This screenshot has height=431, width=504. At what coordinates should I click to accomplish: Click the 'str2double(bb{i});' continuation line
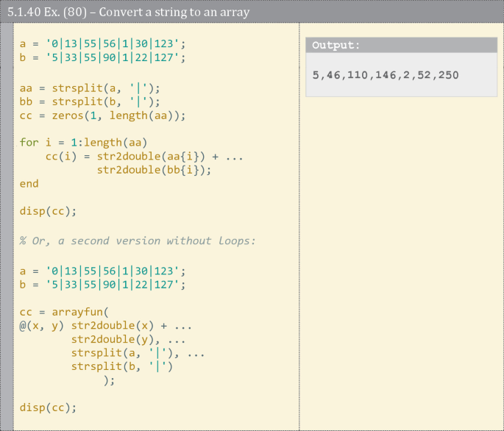pyautogui.click(x=154, y=170)
